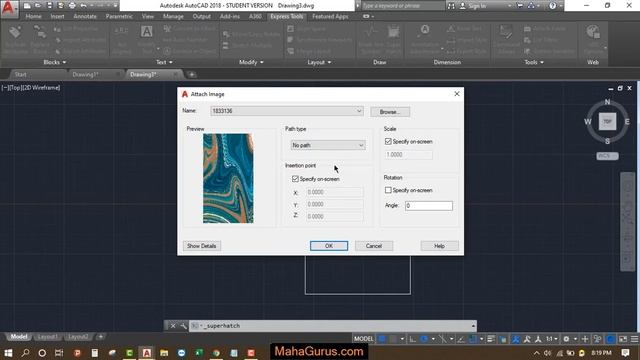Viewport: 640px width, 360px height.
Task: Expand the Blocks ribbon panel
Action: coord(54,62)
